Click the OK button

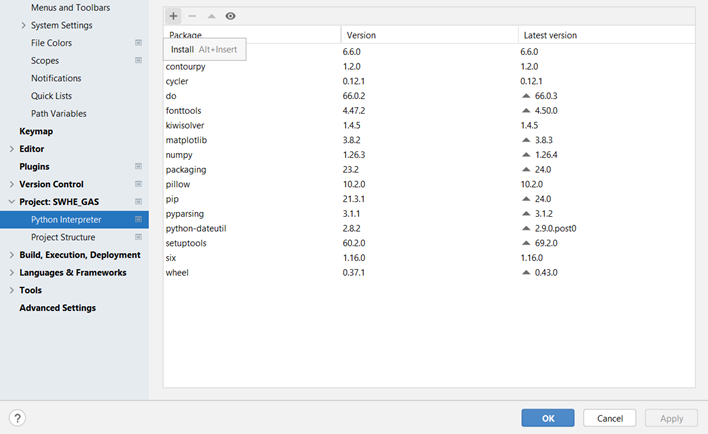[x=548, y=418]
